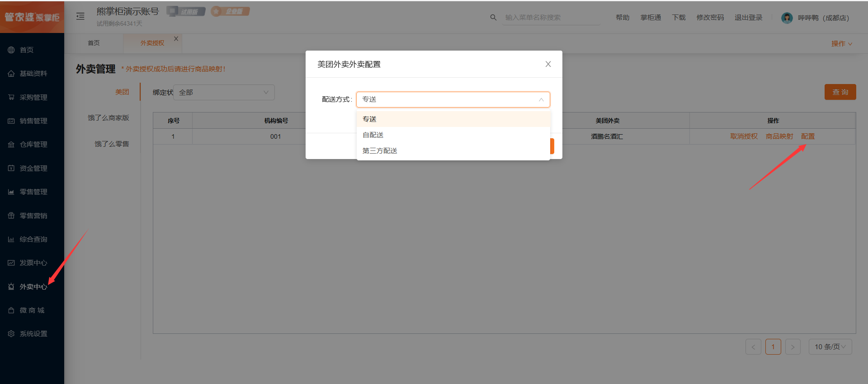This screenshot has height=384, width=868.
Task: Select 专送 delivery option
Action: click(x=453, y=119)
